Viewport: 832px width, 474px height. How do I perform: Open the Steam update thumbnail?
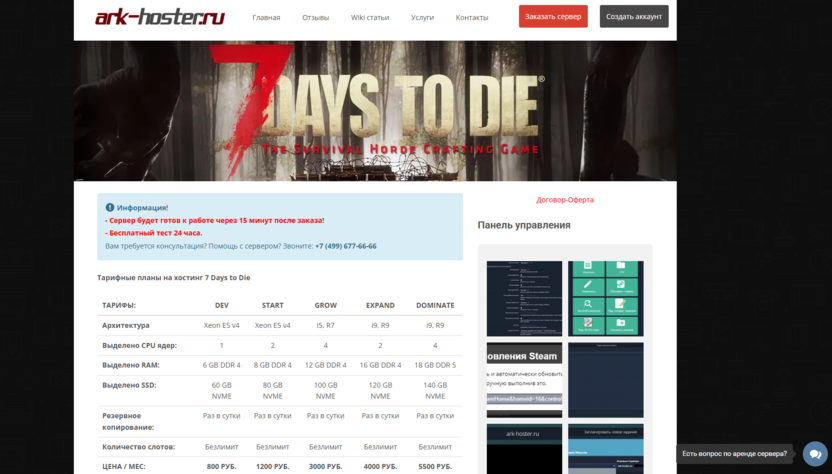[524, 380]
